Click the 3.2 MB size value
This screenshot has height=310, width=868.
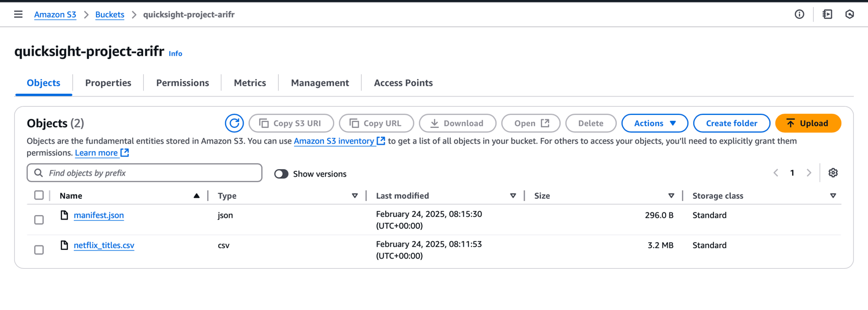tap(660, 246)
